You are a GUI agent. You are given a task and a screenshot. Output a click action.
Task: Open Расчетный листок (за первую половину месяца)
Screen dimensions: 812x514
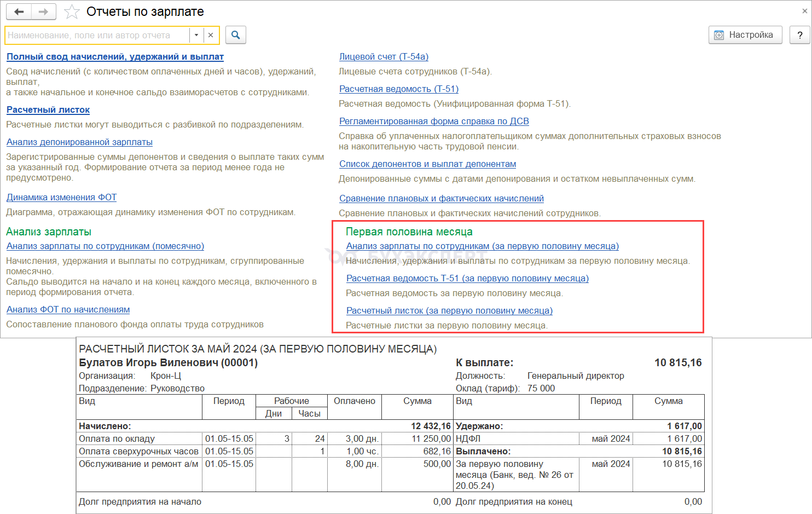click(449, 310)
